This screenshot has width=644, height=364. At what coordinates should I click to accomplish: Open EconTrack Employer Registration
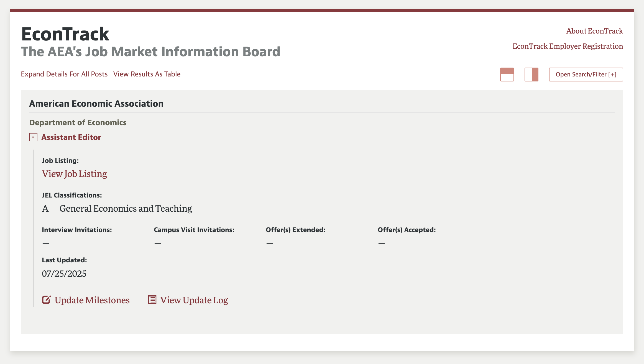point(568,46)
